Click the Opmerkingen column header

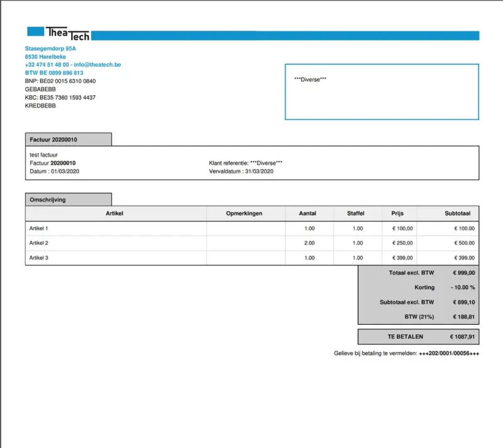point(244,213)
